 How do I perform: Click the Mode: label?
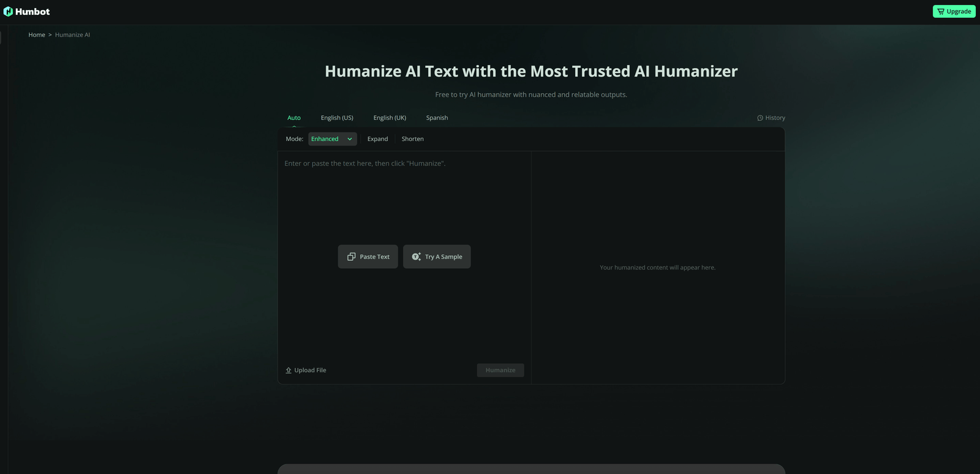pyautogui.click(x=294, y=139)
